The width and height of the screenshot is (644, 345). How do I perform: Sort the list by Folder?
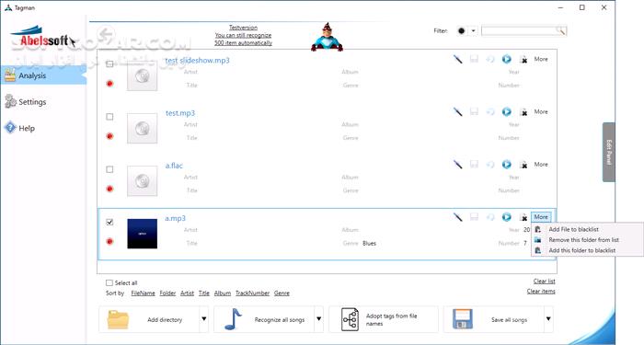(x=167, y=293)
